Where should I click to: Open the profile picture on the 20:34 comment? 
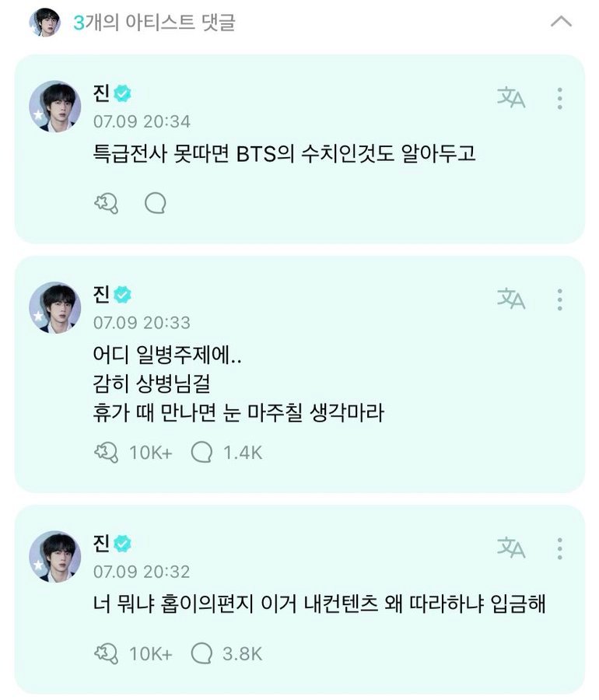click(x=55, y=106)
